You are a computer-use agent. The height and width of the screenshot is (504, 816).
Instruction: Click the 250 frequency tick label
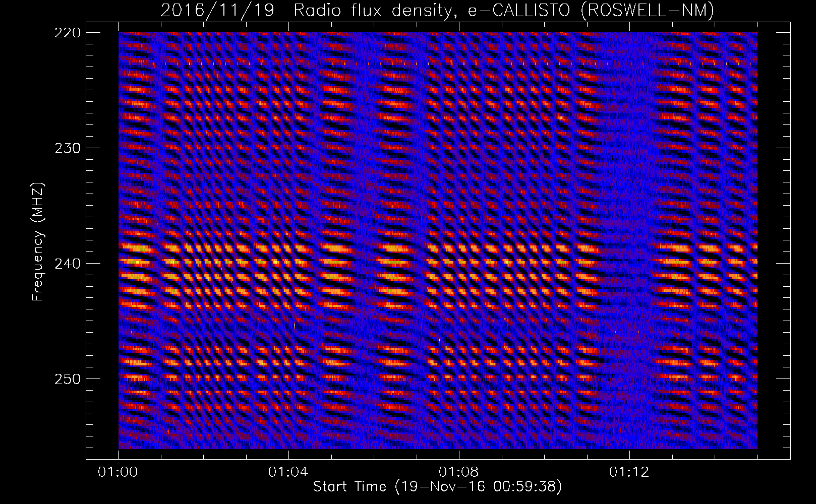(67, 379)
